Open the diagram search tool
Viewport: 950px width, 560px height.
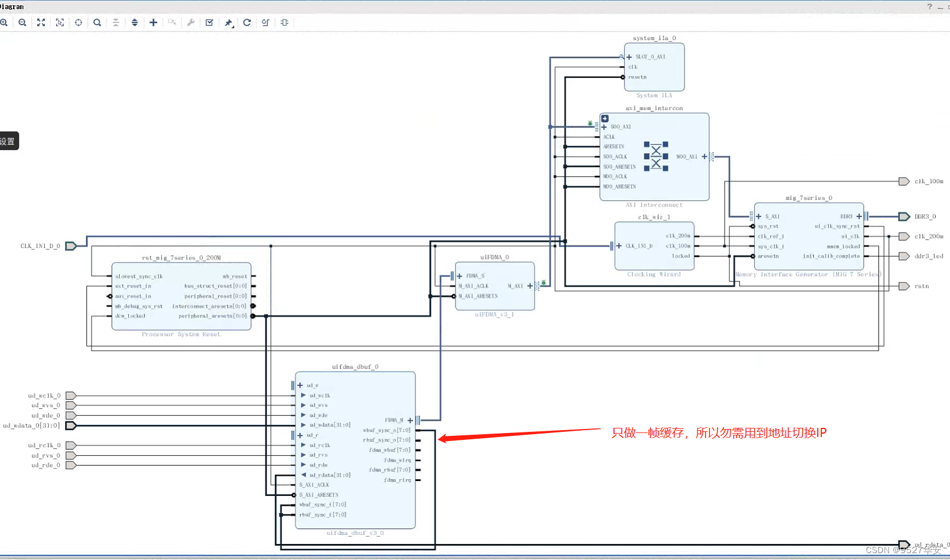(x=97, y=23)
